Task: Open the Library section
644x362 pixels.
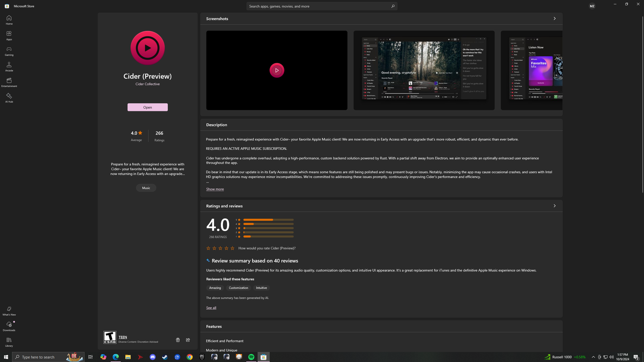Action: (9, 342)
